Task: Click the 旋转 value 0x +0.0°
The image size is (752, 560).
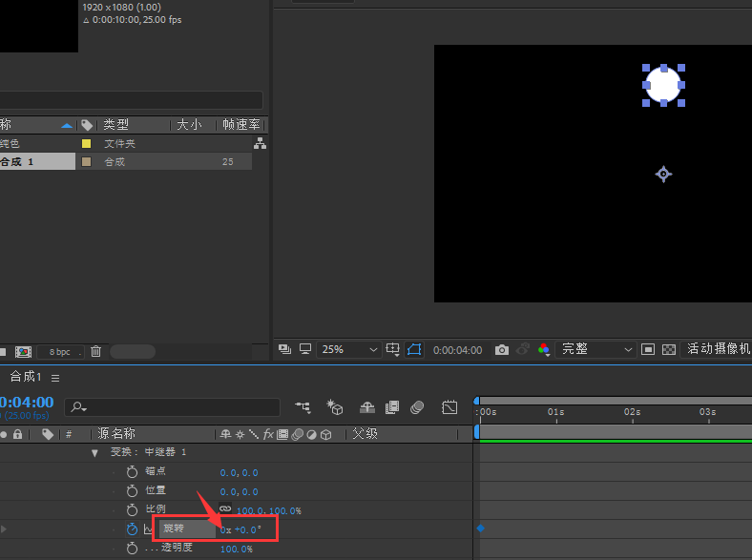Action: coord(240,529)
